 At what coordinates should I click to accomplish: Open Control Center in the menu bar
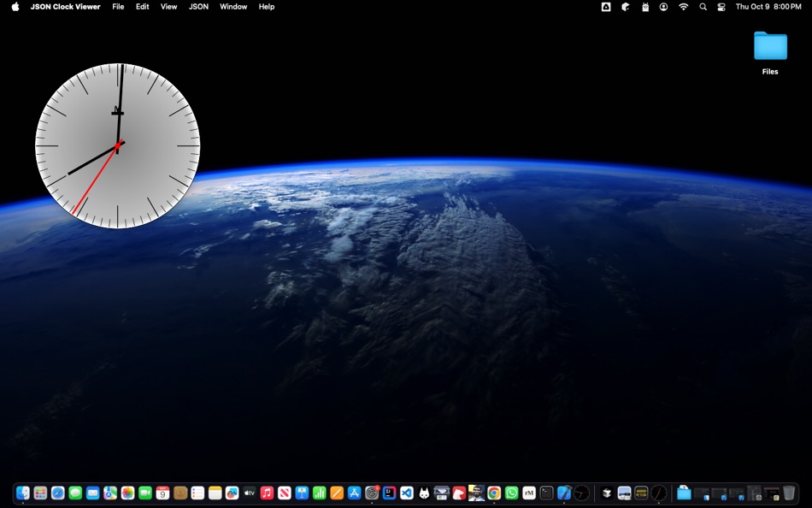click(x=721, y=6)
